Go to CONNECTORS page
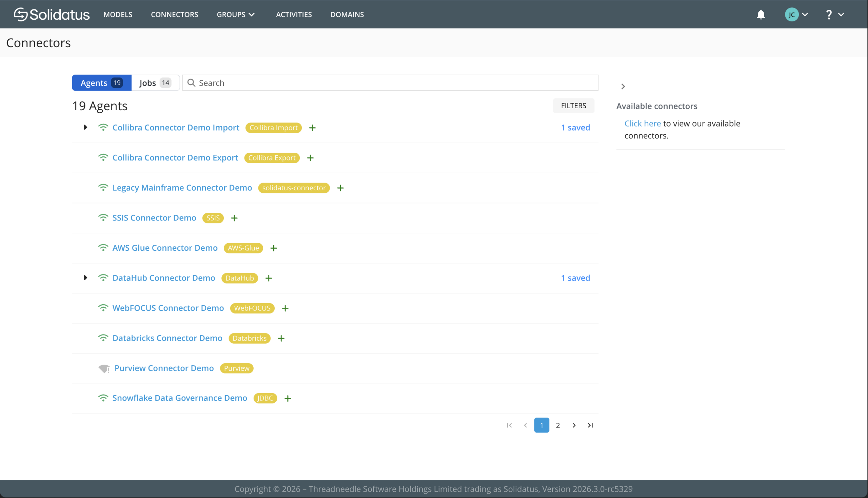This screenshot has width=868, height=498. (x=174, y=14)
